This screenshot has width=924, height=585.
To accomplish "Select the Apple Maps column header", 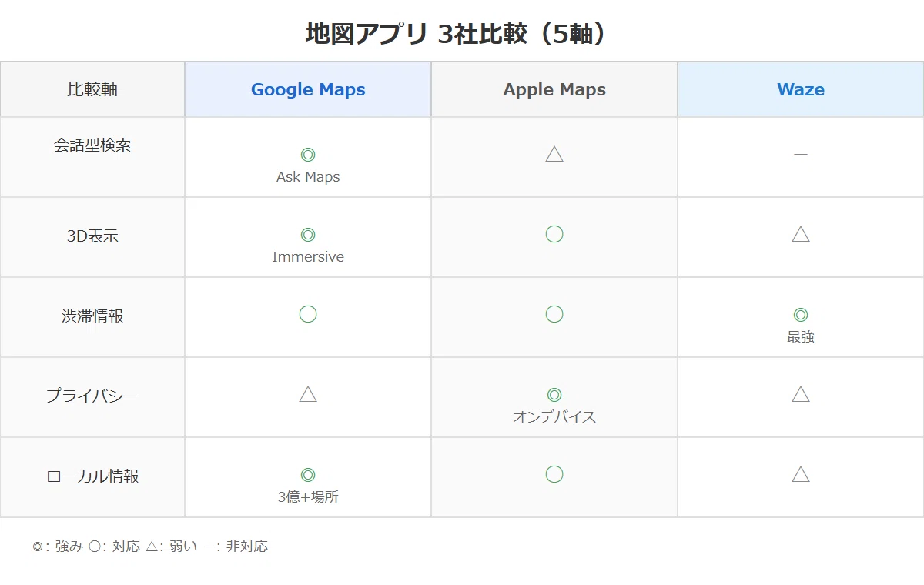I will pyautogui.click(x=554, y=89).
